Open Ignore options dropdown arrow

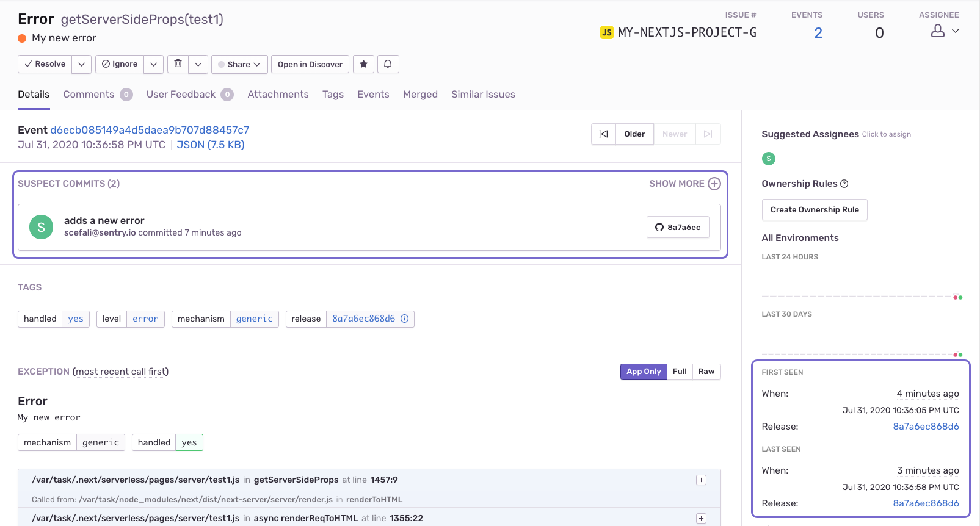pos(154,64)
